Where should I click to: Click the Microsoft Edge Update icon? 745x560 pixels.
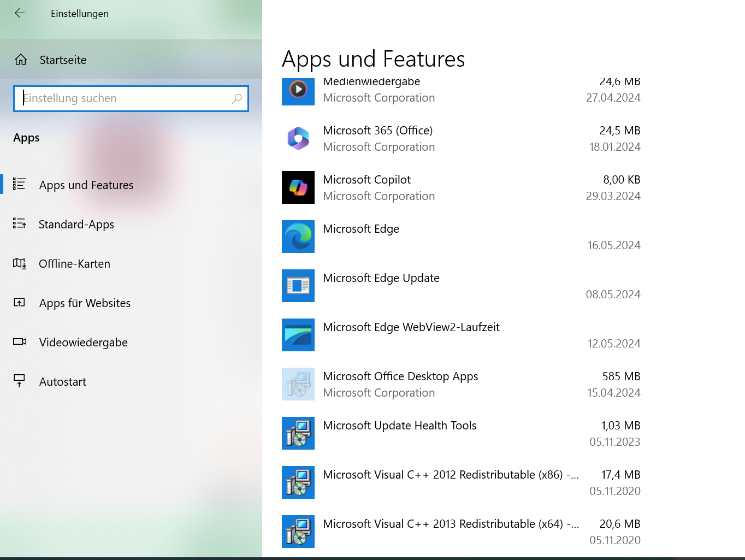pyautogui.click(x=298, y=286)
